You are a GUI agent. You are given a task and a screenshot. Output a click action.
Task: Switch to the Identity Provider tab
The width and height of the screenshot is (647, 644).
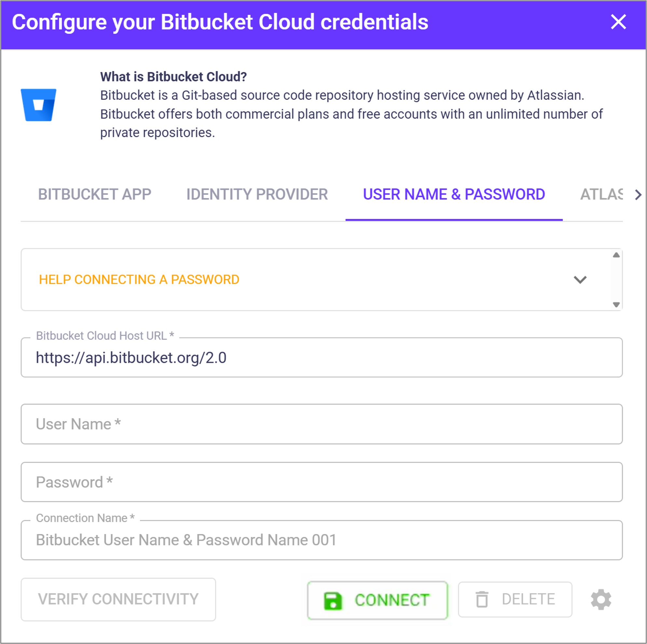(x=257, y=195)
